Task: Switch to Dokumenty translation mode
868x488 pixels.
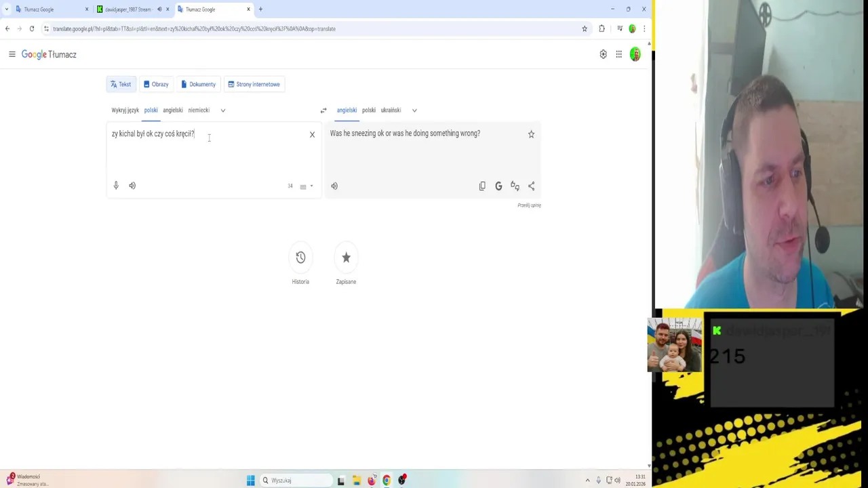Action: point(198,84)
